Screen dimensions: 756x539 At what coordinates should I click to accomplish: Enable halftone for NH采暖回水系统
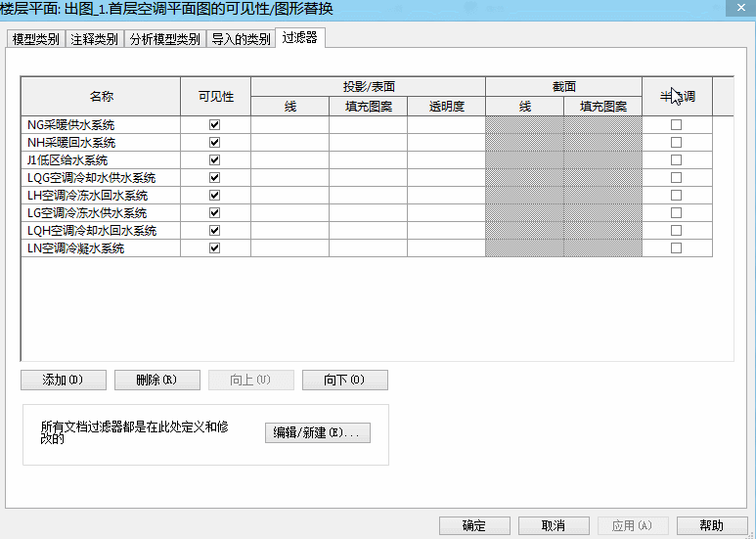point(677,142)
